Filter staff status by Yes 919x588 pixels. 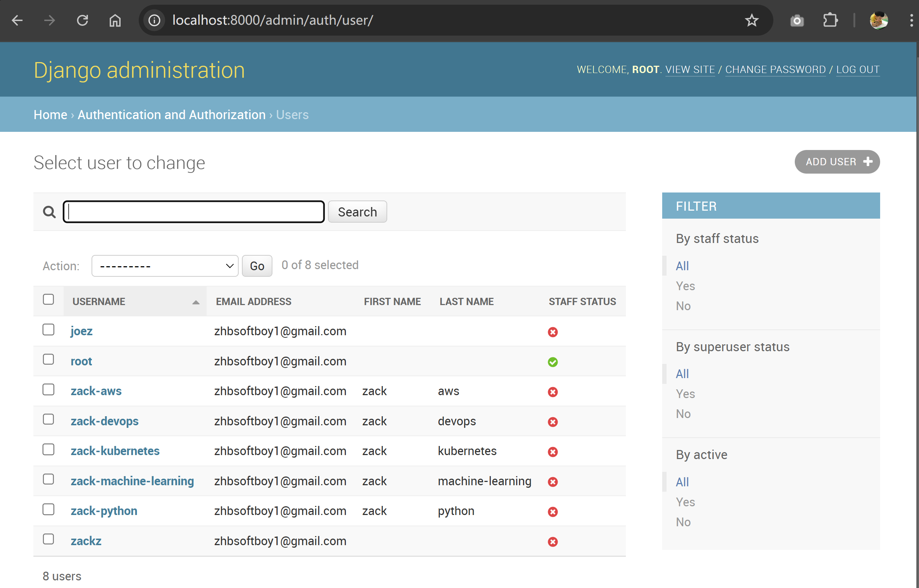coord(685,286)
